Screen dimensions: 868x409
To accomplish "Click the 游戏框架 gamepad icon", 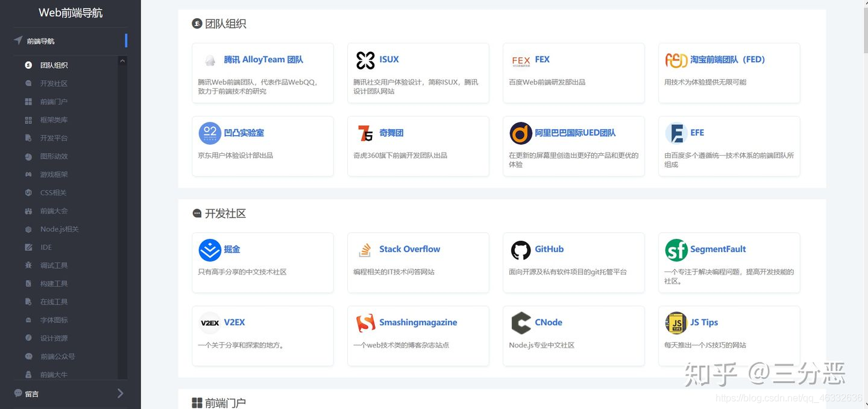I will pos(28,174).
